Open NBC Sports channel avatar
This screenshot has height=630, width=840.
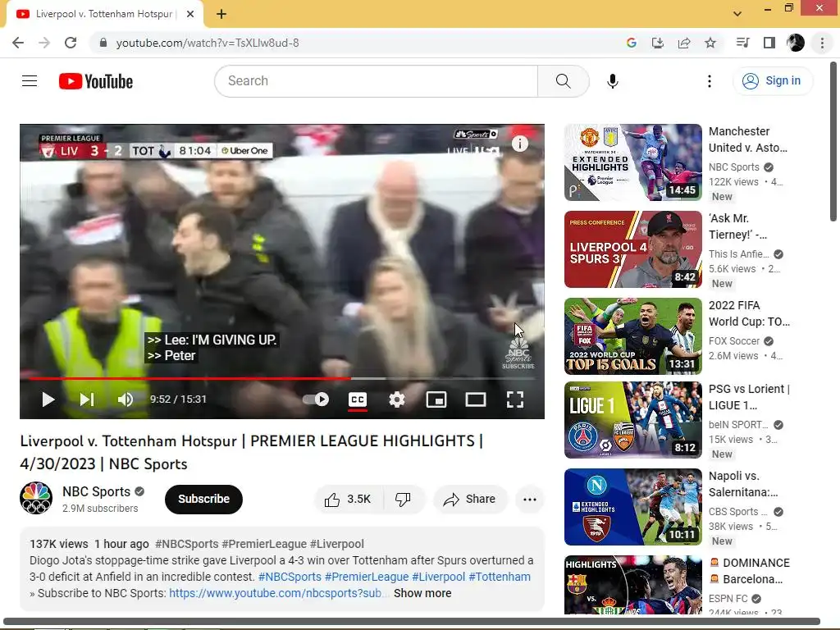(36, 498)
